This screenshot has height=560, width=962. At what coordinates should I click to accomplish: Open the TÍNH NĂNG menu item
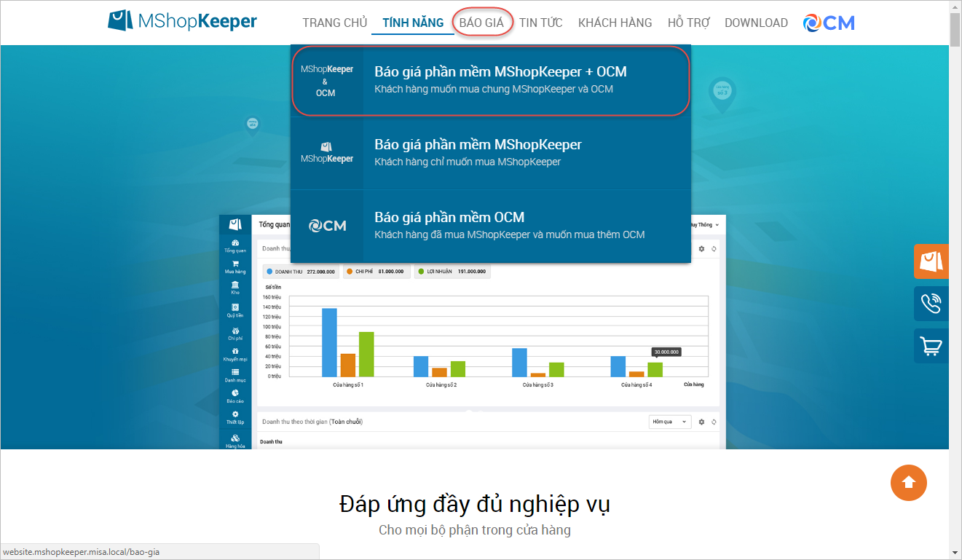pyautogui.click(x=413, y=23)
